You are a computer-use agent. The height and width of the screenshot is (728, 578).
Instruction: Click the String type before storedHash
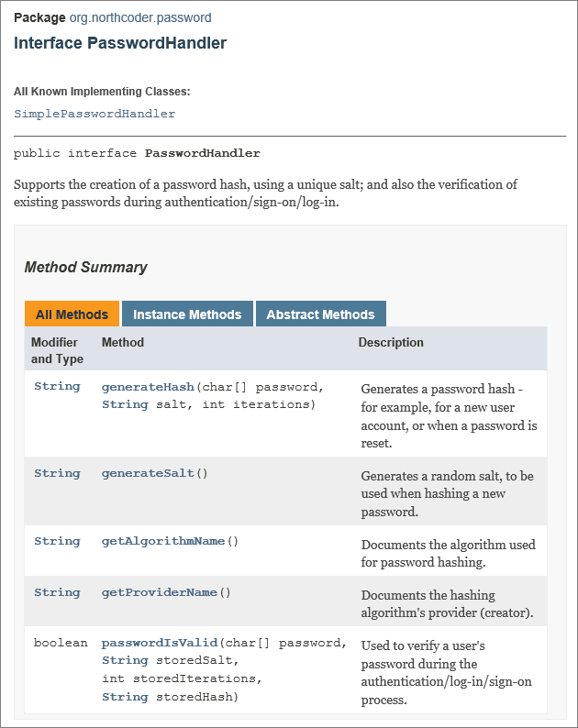[x=125, y=697]
